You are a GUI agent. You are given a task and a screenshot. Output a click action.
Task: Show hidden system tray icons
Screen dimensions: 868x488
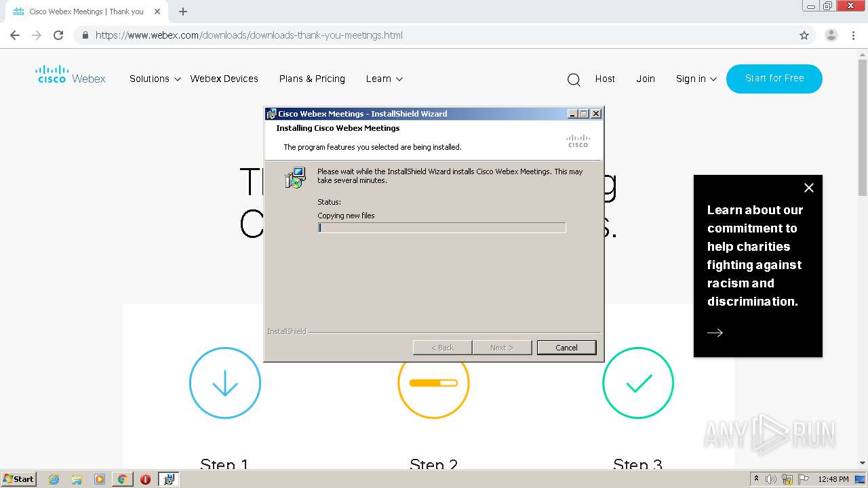(x=756, y=479)
